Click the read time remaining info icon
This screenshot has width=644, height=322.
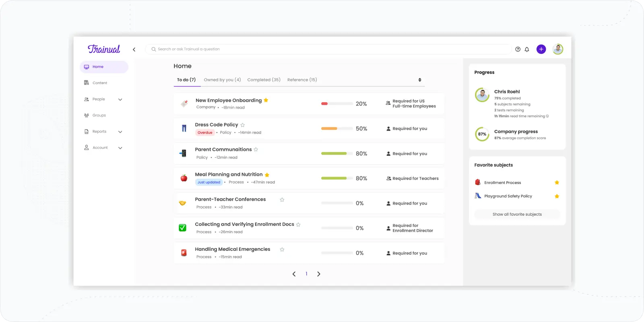[x=547, y=116]
